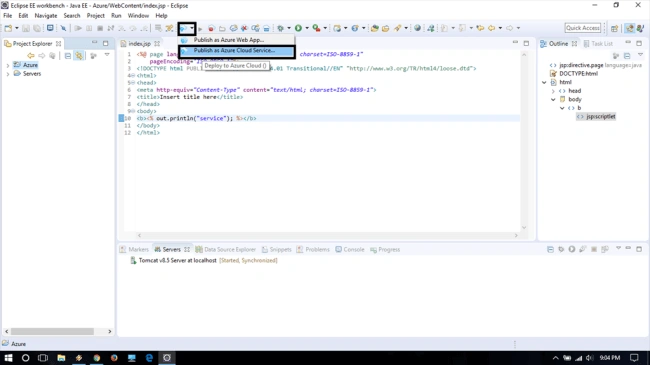This screenshot has height=365, width=650.
Task: Switch to the Data Source Explorer tab
Action: [x=226, y=250]
